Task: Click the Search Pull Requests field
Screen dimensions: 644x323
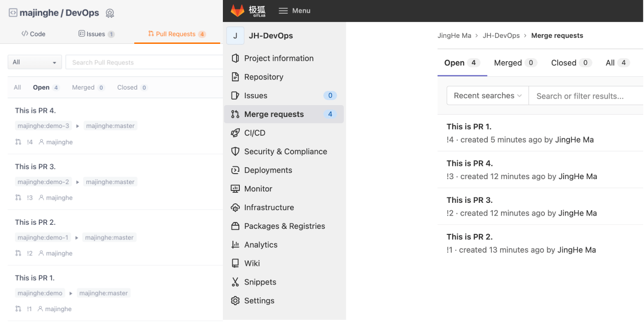Action: point(144,63)
